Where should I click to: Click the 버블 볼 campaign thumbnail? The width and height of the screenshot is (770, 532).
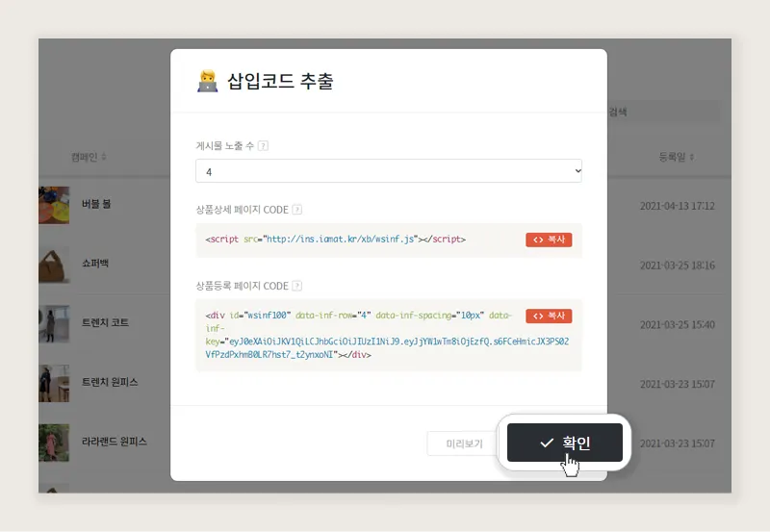tap(54, 205)
